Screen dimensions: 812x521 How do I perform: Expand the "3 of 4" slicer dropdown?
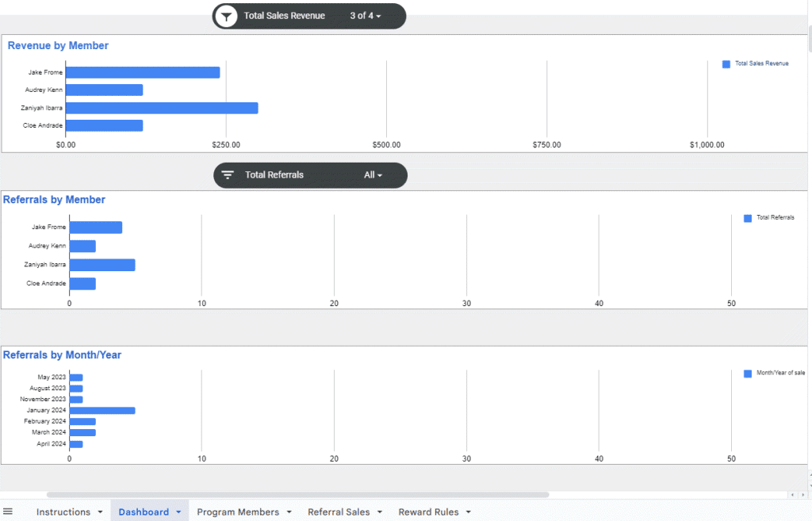tap(369, 15)
